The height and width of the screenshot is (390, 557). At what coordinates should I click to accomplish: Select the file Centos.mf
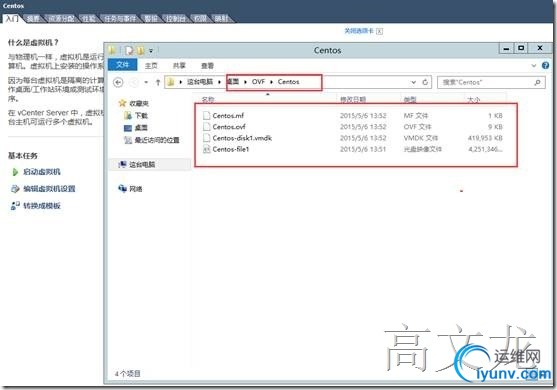(x=228, y=115)
